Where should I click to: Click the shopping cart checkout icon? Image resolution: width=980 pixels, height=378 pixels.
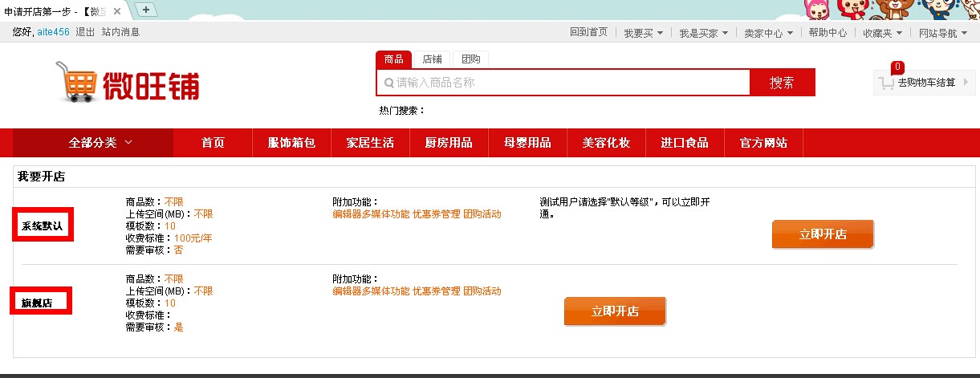pyautogui.click(x=886, y=83)
